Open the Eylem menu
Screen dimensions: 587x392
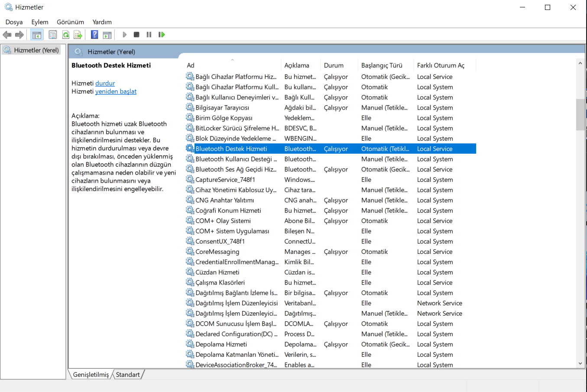click(40, 22)
